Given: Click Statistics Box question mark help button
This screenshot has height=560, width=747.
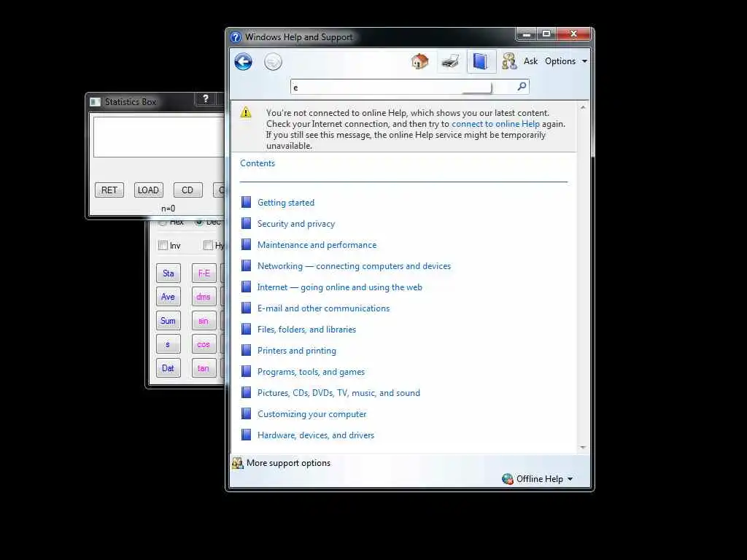Looking at the screenshot, I should click(x=205, y=98).
